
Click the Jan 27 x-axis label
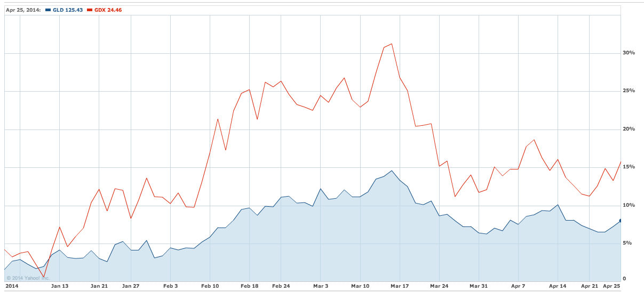[x=131, y=286]
